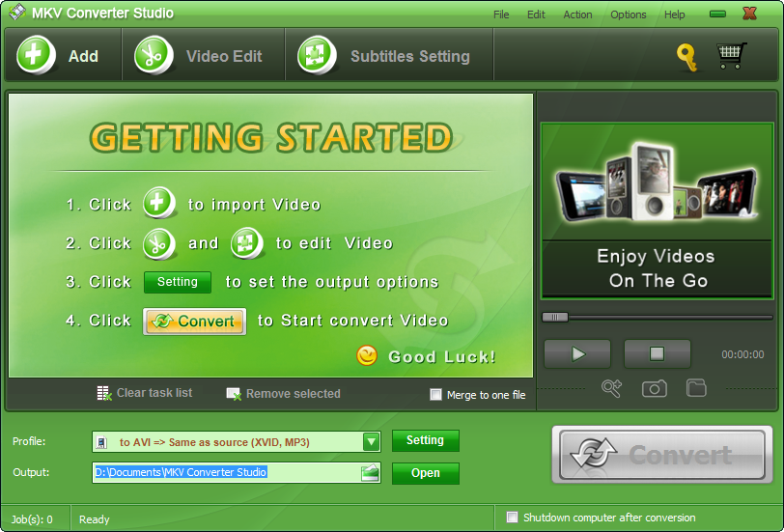This screenshot has height=532, width=784.
Task: Open Video Edit scissors tool
Action: pos(154,54)
